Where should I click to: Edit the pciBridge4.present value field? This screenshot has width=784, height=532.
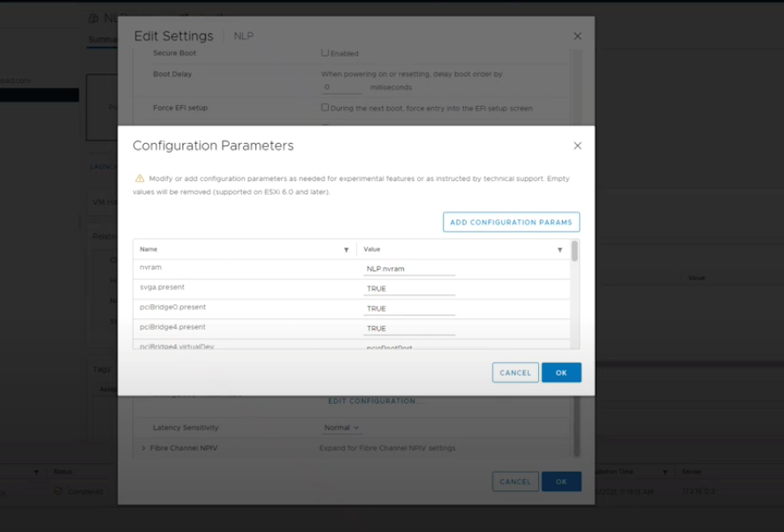click(409, 329)
